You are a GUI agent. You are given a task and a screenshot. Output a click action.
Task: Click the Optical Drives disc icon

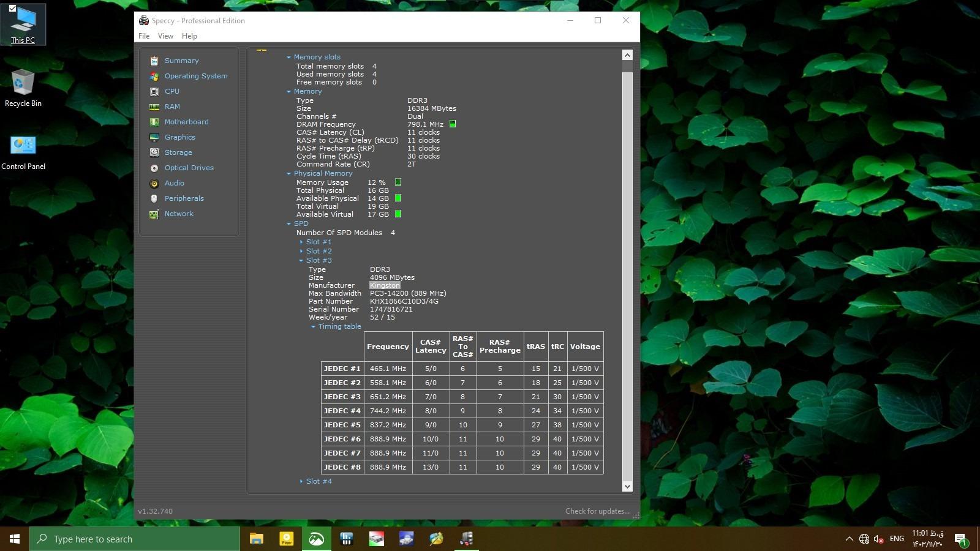[x=154, y=168]
